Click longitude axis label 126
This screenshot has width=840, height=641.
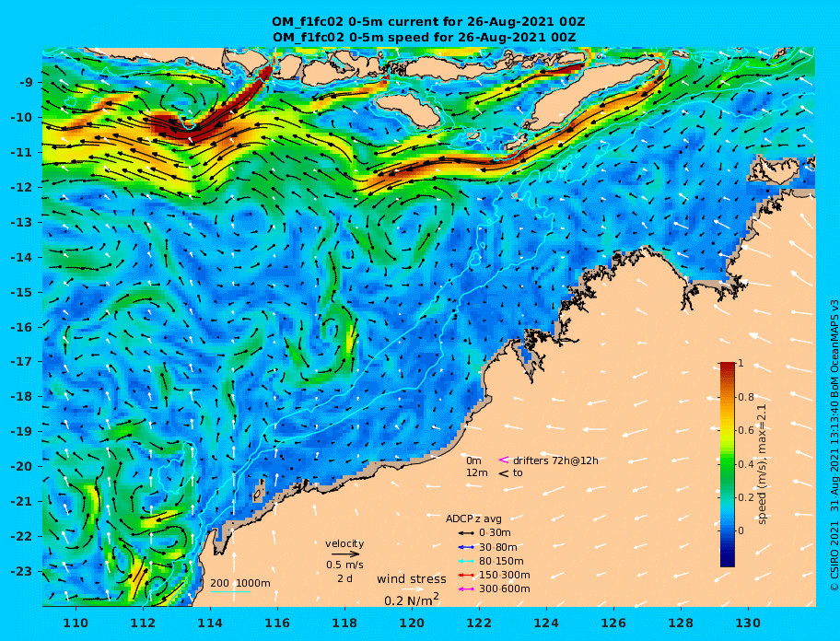point(613,623)
